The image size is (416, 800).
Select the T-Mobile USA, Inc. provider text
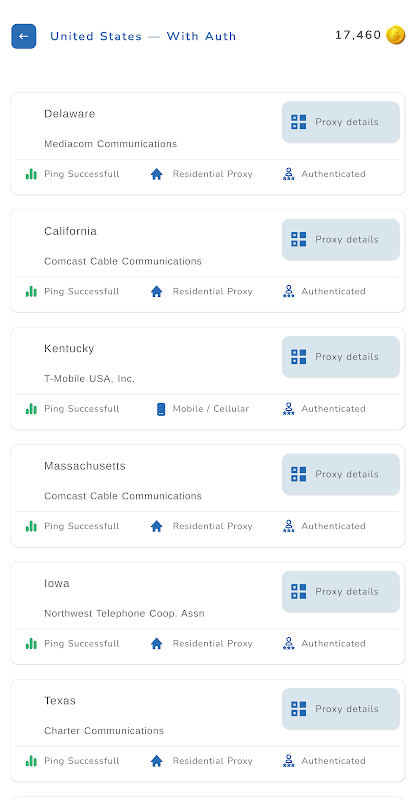pos(89,379)
